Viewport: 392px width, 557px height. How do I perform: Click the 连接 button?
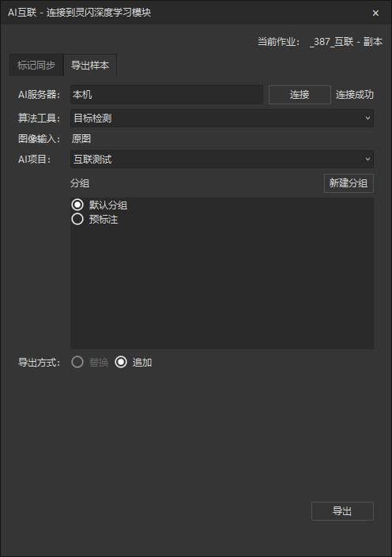[x=300, y=95]
